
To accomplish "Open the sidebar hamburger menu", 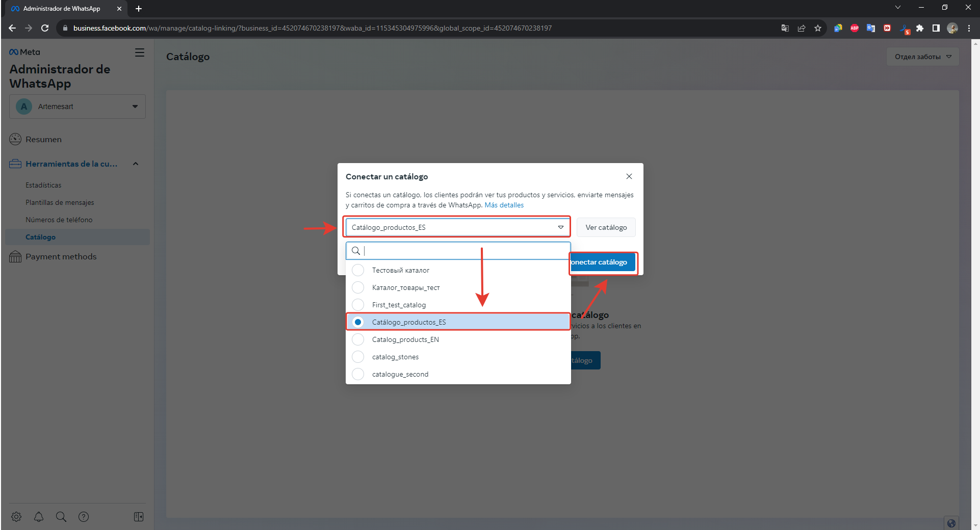I will [x=140, y=52].
